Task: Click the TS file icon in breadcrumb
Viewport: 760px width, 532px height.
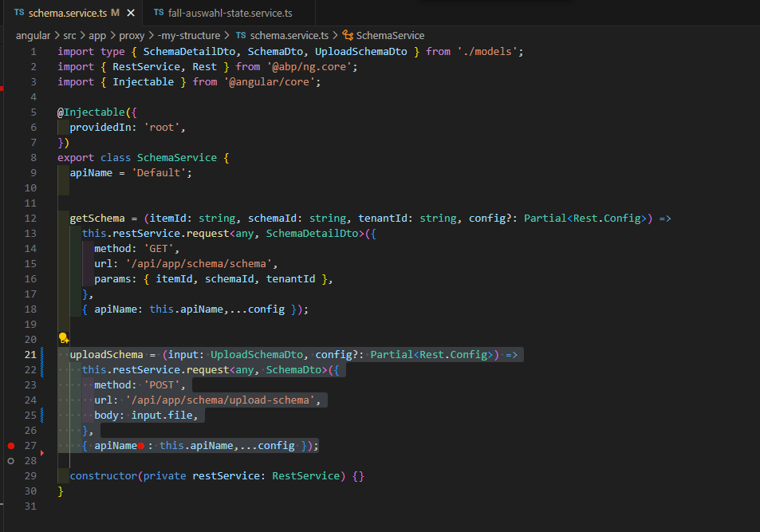Action: point(240,36)
